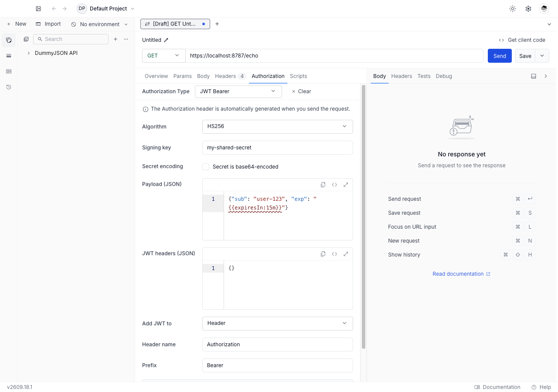Screen dimensions: 558x392
Task: Switch to the Params tab
Action: [182, 76]
